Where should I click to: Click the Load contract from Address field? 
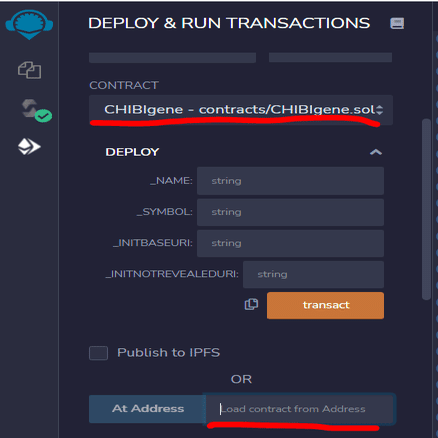(300, 409)
